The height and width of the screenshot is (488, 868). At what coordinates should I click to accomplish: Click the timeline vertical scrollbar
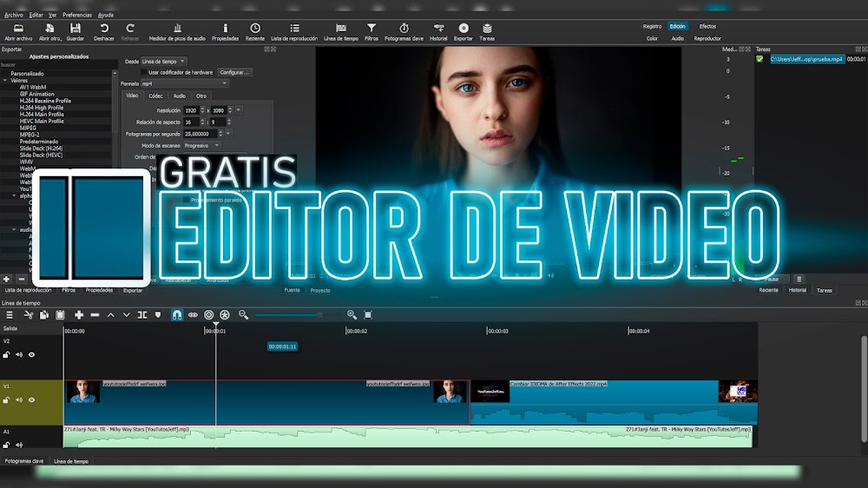865,389
